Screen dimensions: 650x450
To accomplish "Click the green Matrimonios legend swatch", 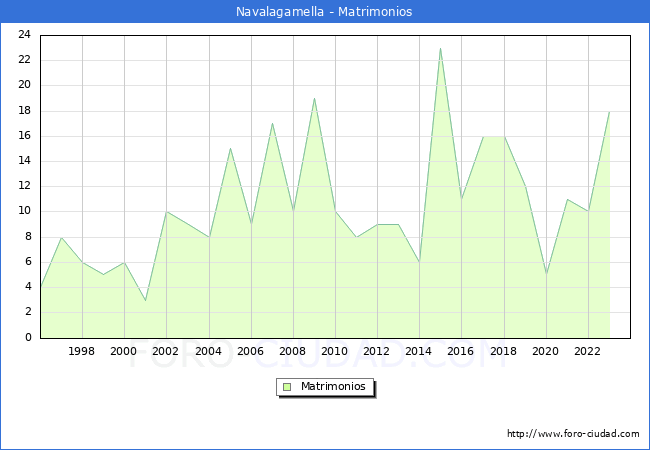I will 287,386.
